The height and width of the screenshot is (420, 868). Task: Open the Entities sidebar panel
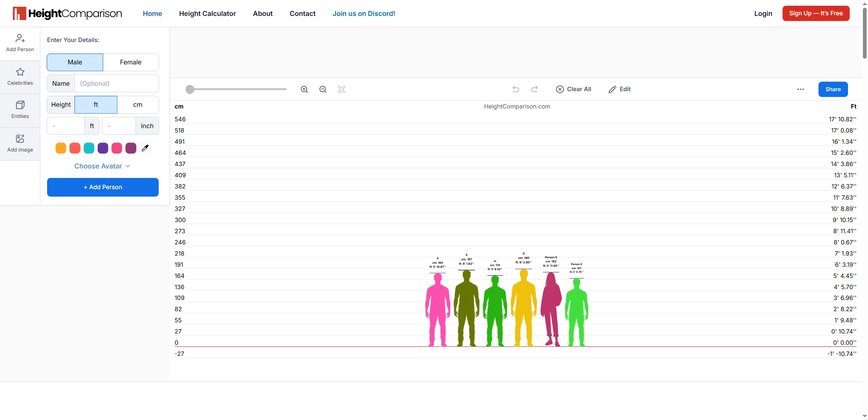20,110
